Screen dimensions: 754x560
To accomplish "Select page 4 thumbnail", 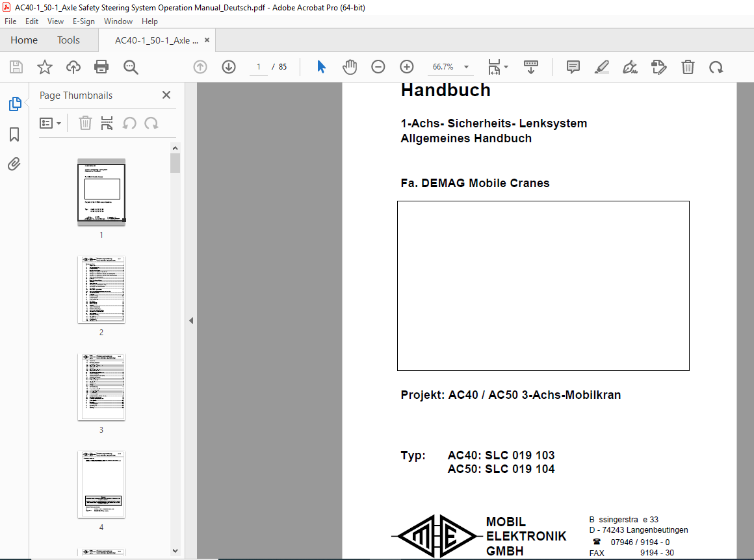I will (101, 485).
